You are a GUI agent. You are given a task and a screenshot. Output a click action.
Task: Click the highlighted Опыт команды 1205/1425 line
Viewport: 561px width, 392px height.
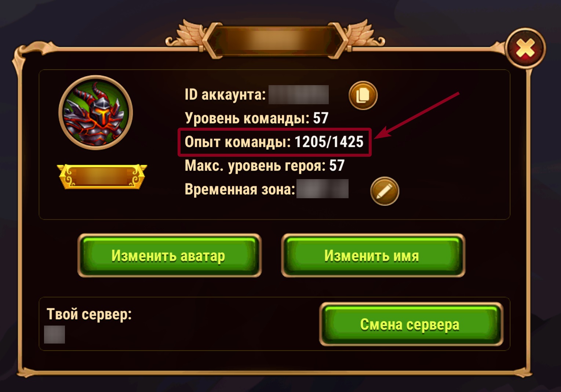click(x=274, y=142)
